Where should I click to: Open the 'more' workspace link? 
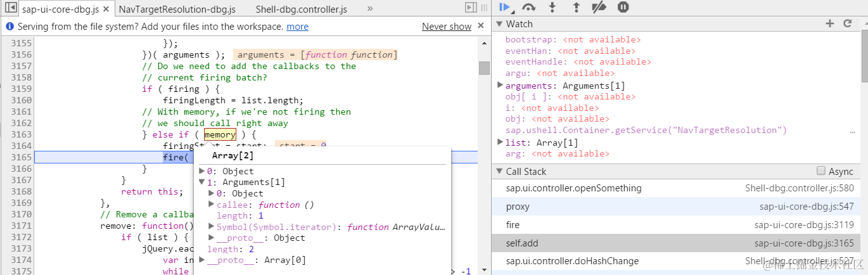pos(297,27)
